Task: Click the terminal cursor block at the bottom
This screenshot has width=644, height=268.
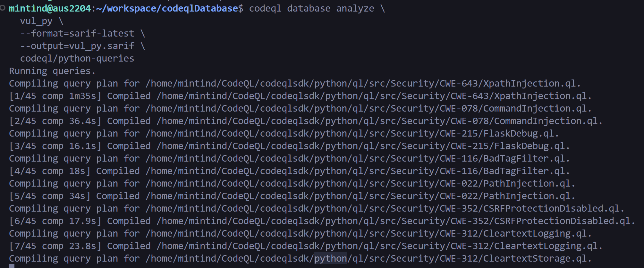Action: point(12,266)
